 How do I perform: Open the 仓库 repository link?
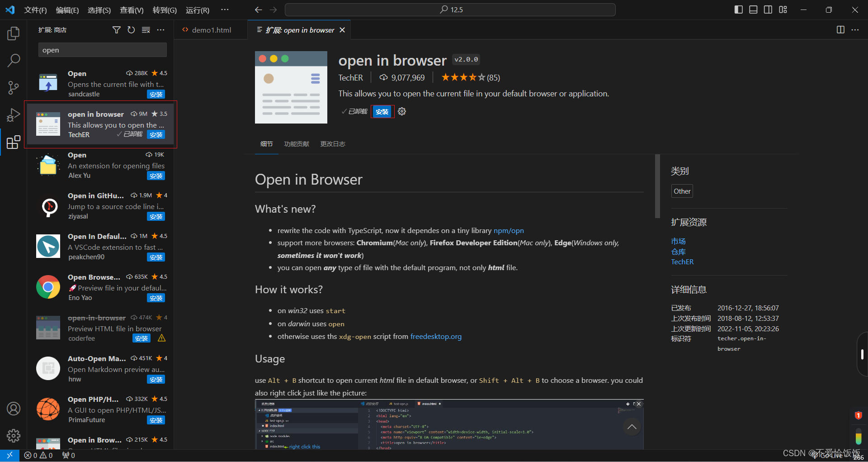pos(678,252)
